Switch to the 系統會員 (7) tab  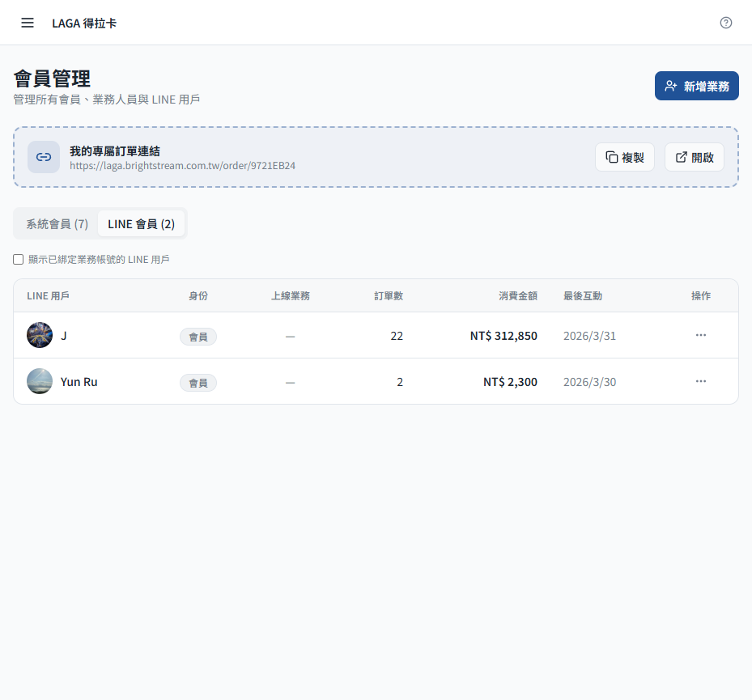(x=57, y=224)
